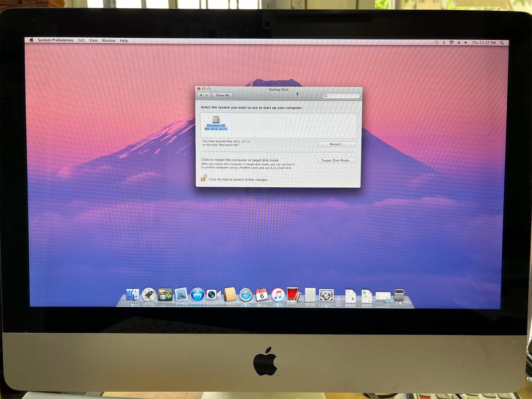Click the lock to prevent changes
The width and height of the screenshot is (532, 399).
point(204,178)
